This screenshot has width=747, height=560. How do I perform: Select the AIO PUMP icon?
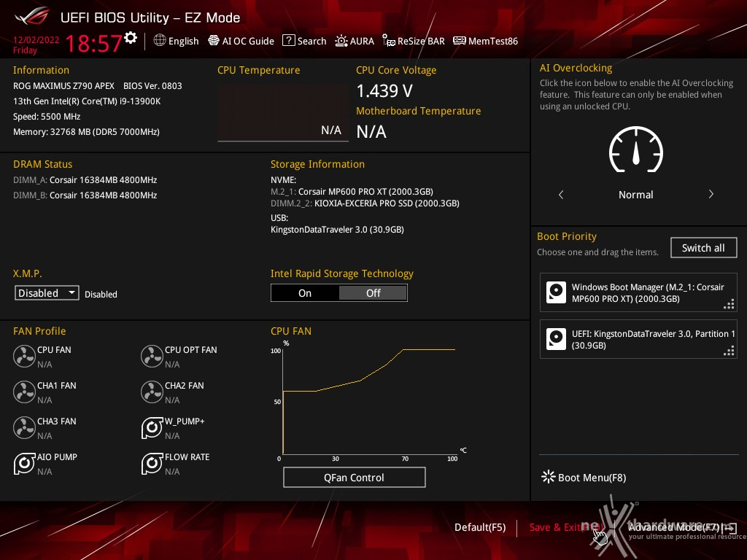click(24, 463)
